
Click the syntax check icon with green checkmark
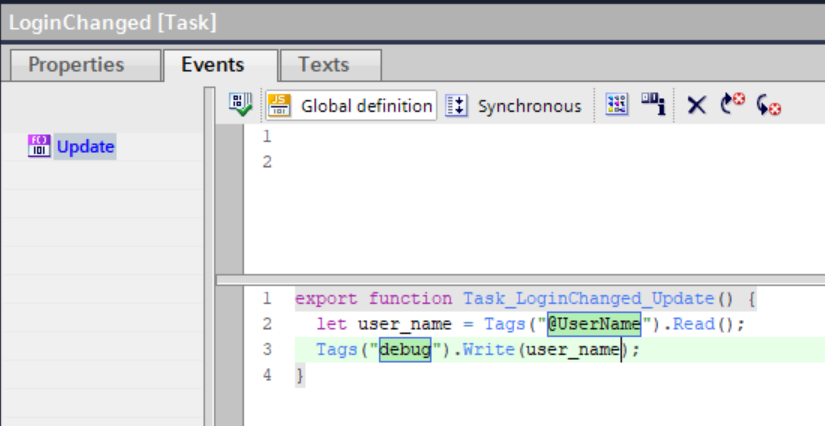(x=240, y=105)
